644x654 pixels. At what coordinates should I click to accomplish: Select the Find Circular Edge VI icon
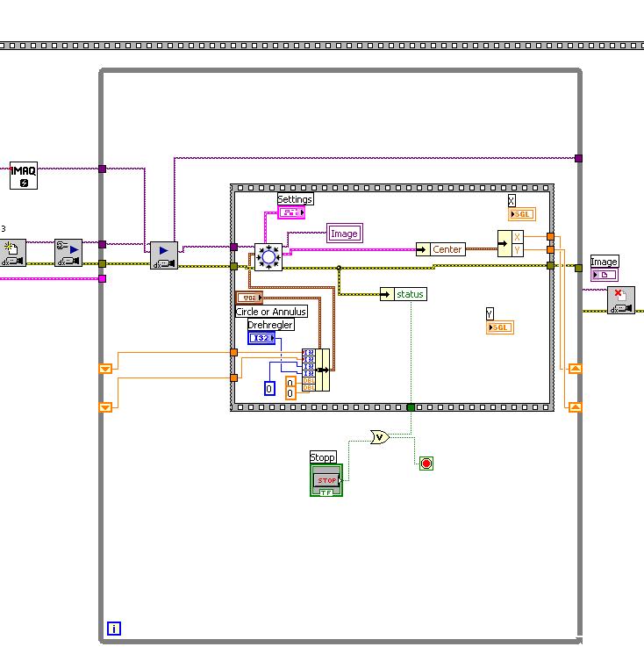pos(268,257)
